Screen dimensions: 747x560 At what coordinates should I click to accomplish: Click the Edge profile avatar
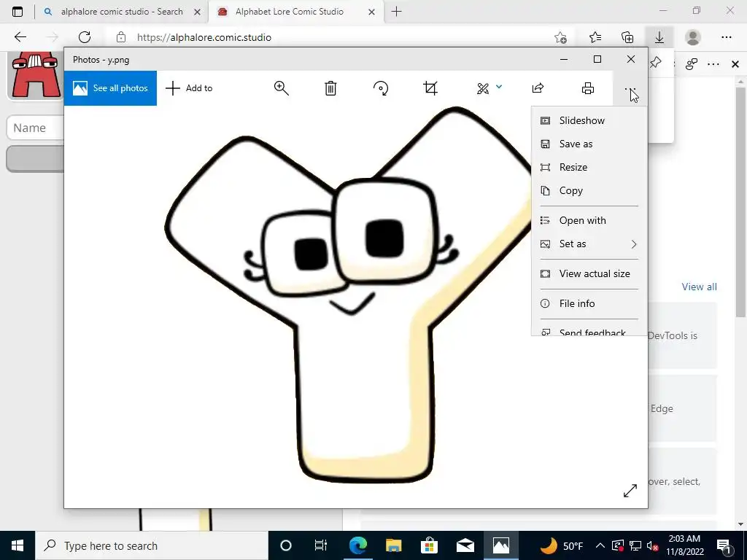[x=693, y=37]
